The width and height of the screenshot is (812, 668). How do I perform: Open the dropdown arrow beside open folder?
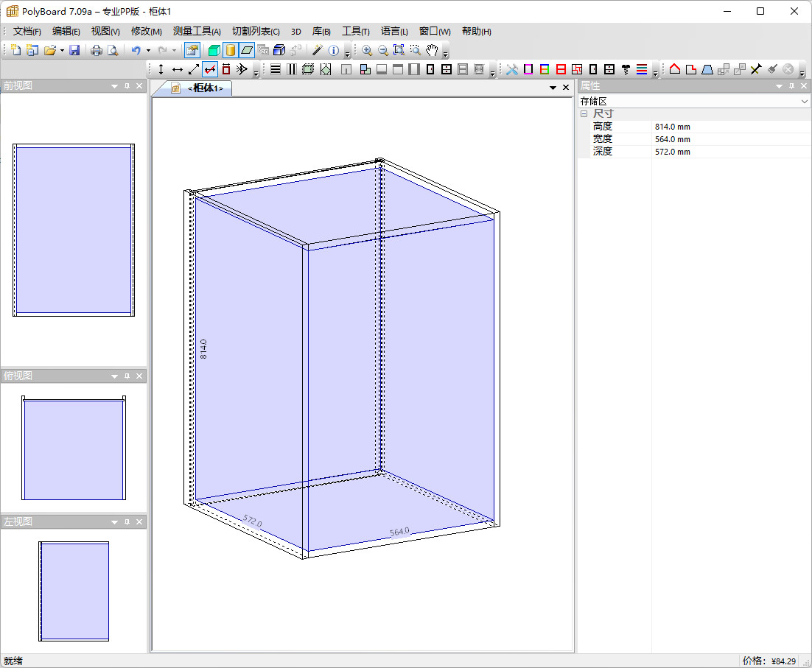click(62, 50)
